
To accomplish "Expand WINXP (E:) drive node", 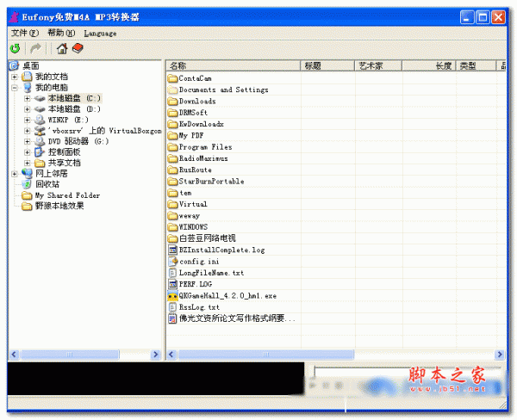I will [28, 120].
